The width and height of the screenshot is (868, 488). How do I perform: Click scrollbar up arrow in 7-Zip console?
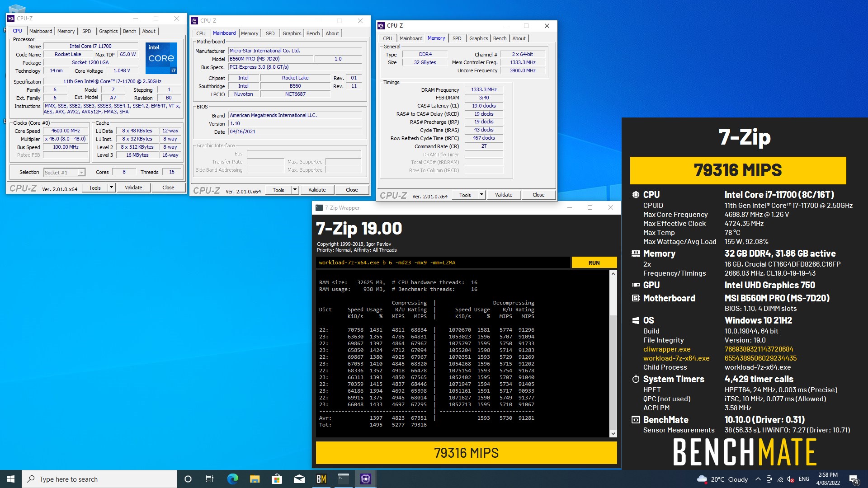pos(613,274)
